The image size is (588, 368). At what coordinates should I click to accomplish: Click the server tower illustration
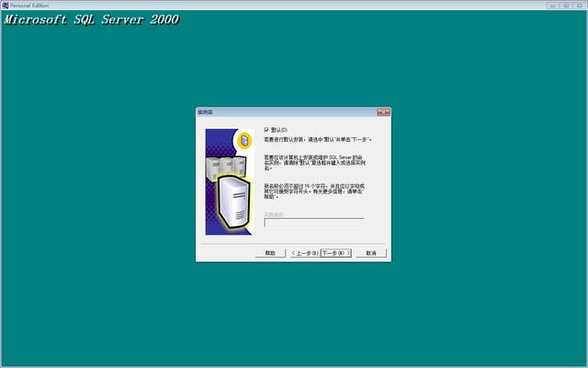(x=234, y=202)
